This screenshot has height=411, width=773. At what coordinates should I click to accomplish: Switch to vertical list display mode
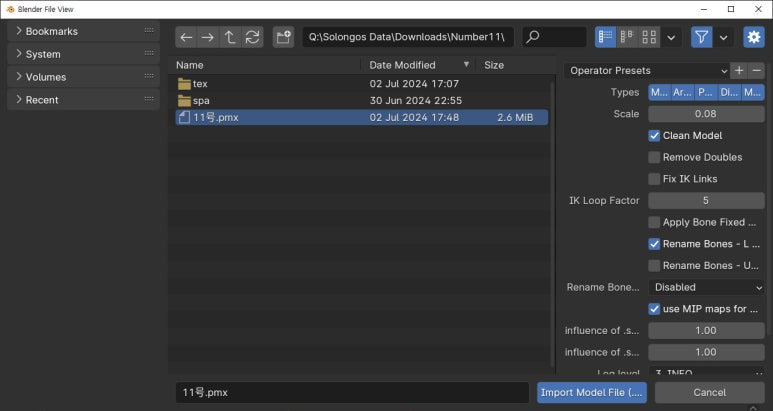(x=605, y=37)
